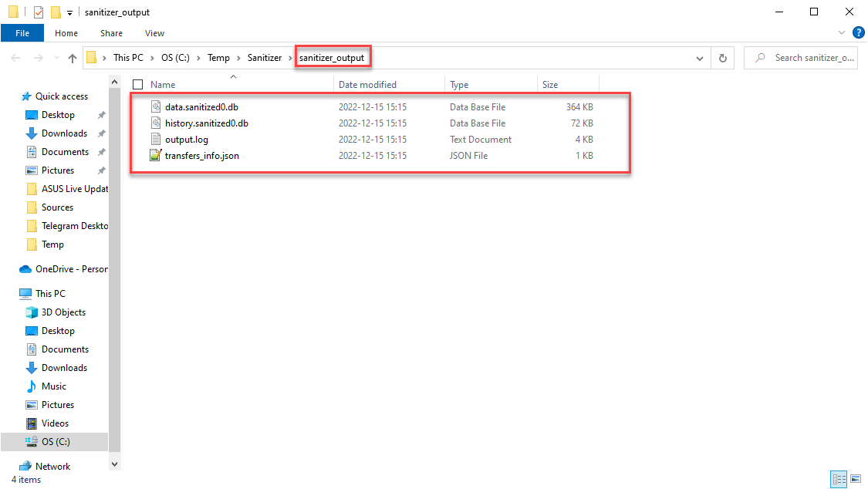
Task: Open output.log text document
Action: click(186, 140)
